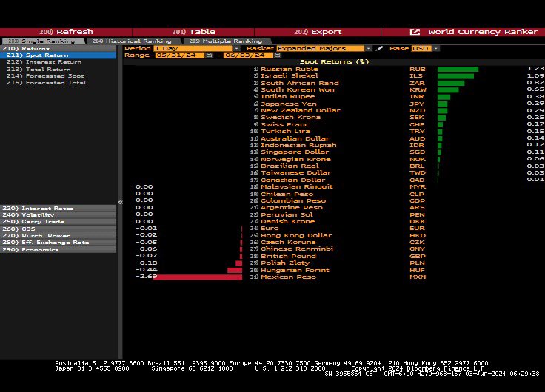Select Forecasted Spot in the sidebar
Viewport: 545px width, 392px height.
point(45,75)
